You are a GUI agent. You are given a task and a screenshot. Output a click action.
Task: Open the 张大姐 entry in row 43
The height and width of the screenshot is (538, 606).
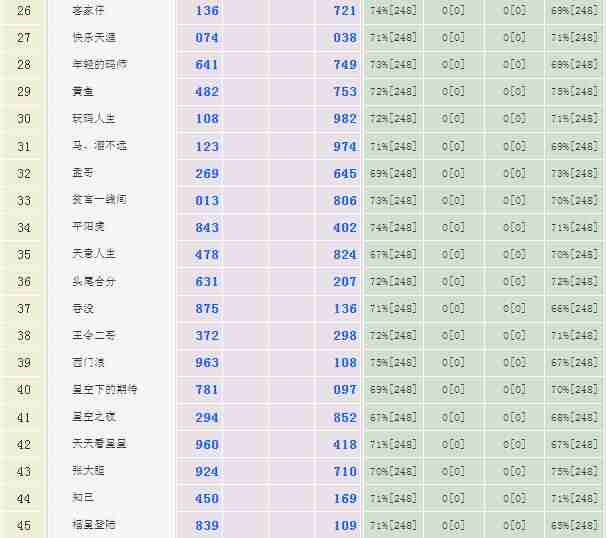click(86, 470)
